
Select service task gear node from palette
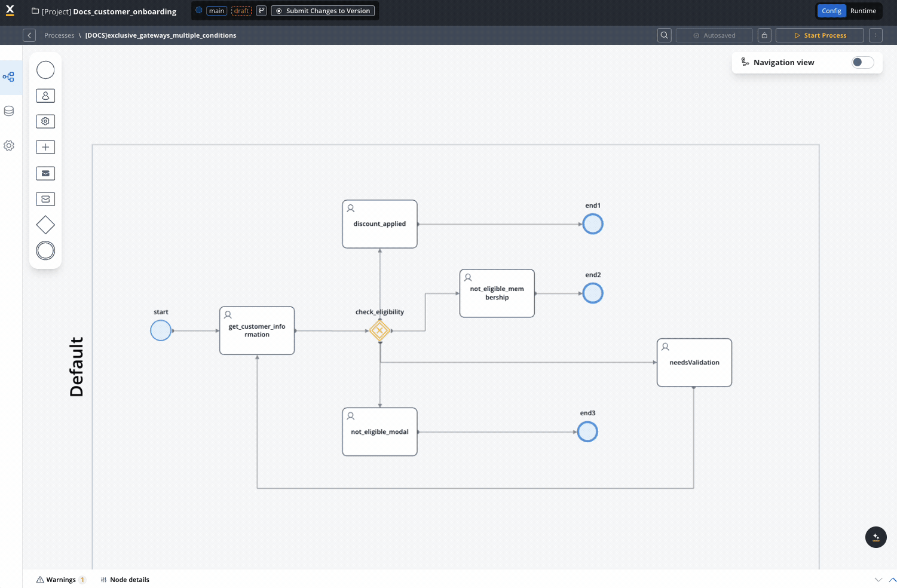point(45,121)
